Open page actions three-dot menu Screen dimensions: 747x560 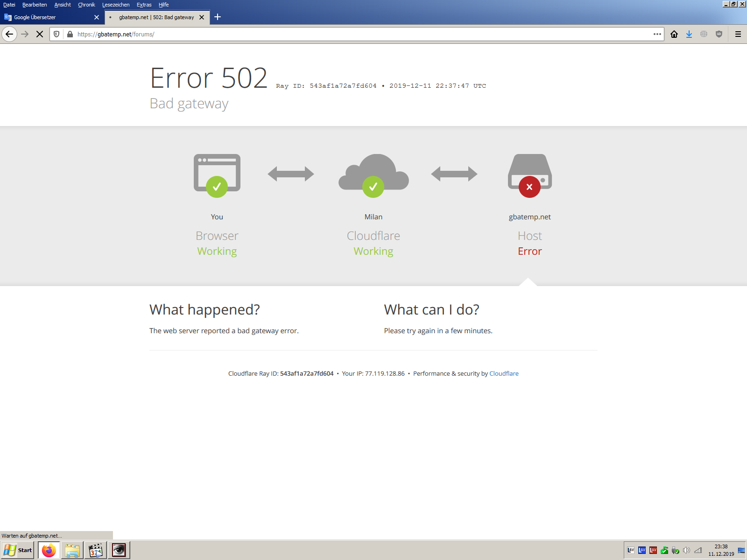tap(657, 34)
